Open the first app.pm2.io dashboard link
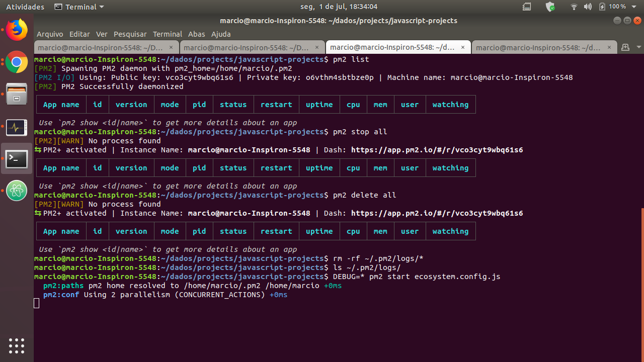Viewport: 644px width, 362px height. 437,150
